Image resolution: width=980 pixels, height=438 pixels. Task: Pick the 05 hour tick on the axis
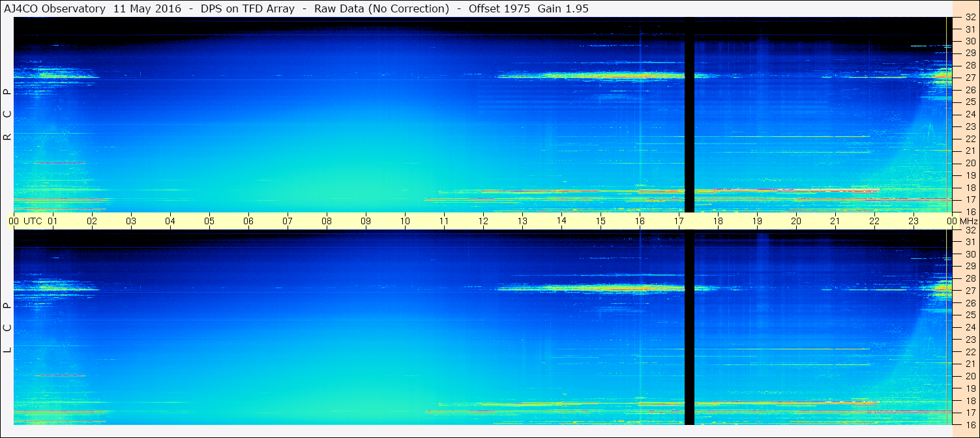(x=209, y=221)
